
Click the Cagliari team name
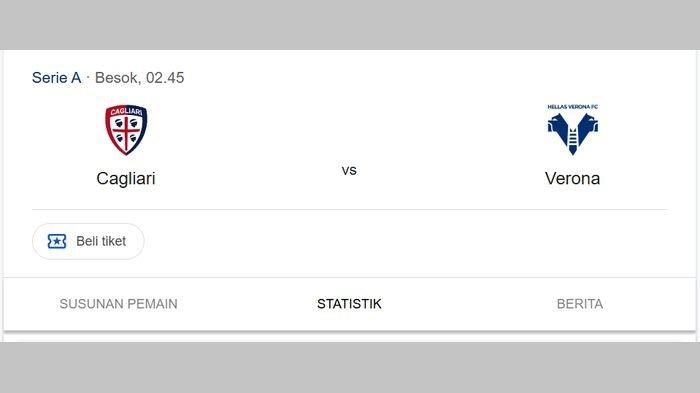(126, 178)
